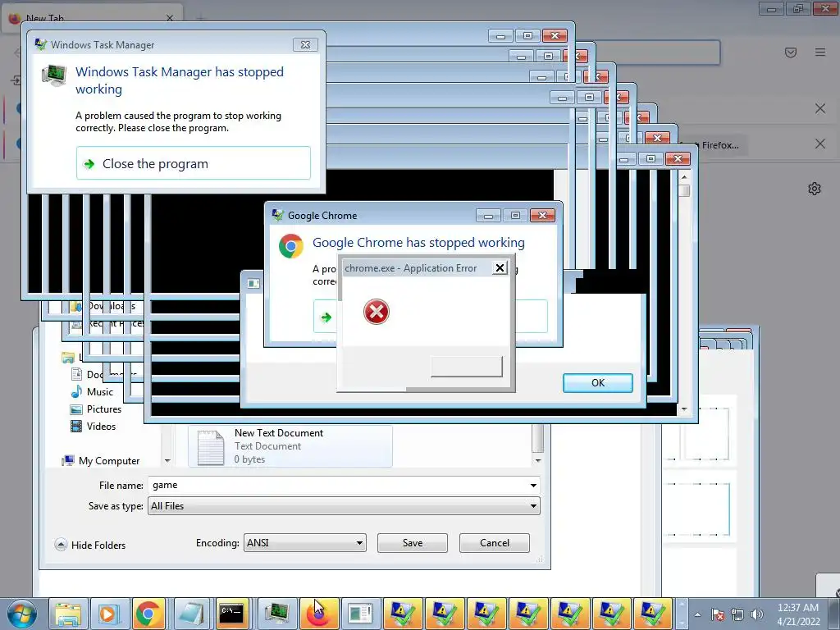Open Action Center flag in tray

coord(718,615)
